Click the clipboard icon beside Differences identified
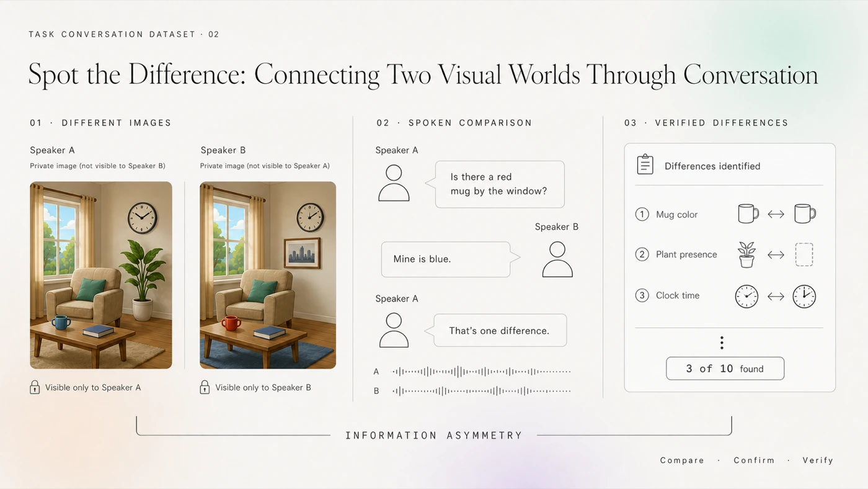This screenshot has width=868, height=489. (x=645, y=165)
